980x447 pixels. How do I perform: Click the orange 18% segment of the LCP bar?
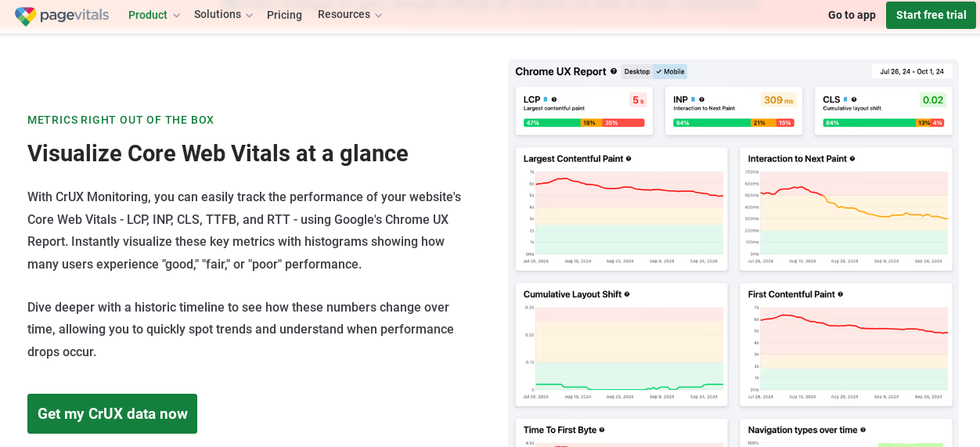592,123
